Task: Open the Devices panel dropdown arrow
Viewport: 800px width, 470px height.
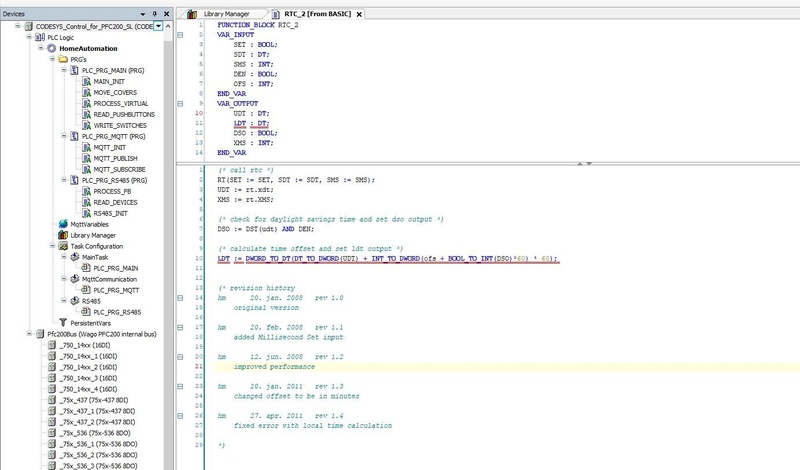Action: click(x=143, y=14)
